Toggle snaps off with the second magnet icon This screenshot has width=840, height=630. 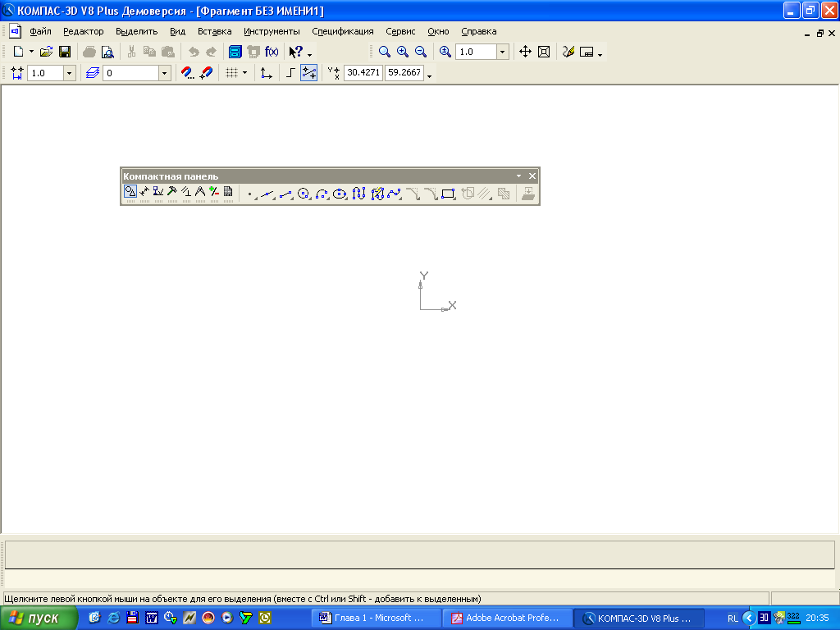tap(206, 73)
